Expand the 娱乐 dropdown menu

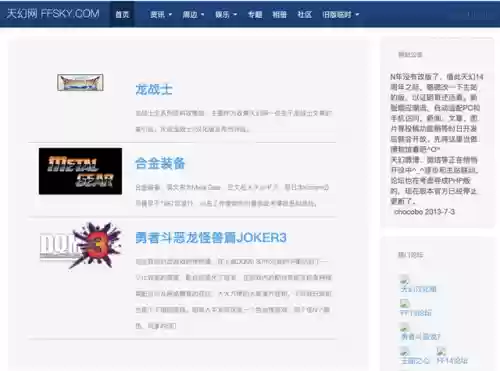(x=226, y=14)
